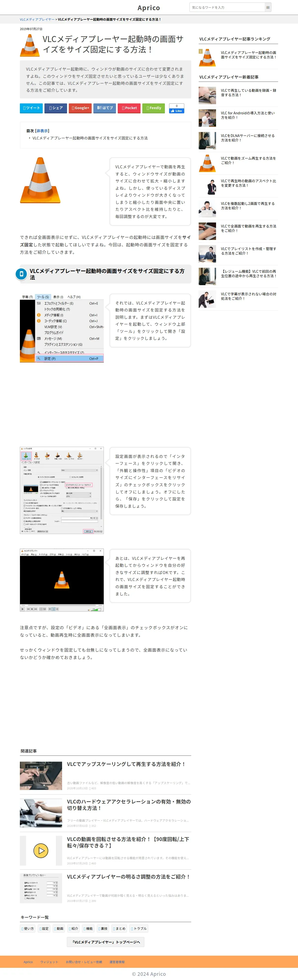Open related article 明るさ調整の方法
The image size is (298, 980).
(128, 877)
